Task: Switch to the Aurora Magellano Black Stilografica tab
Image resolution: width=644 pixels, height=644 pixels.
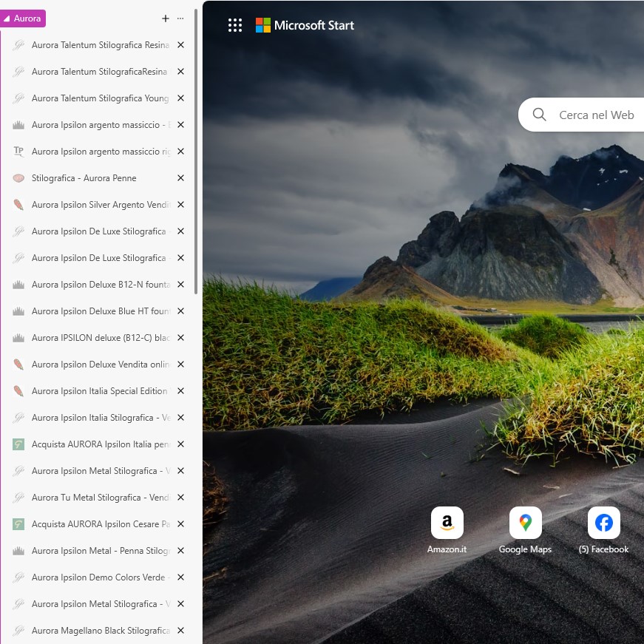Action: 100,631
